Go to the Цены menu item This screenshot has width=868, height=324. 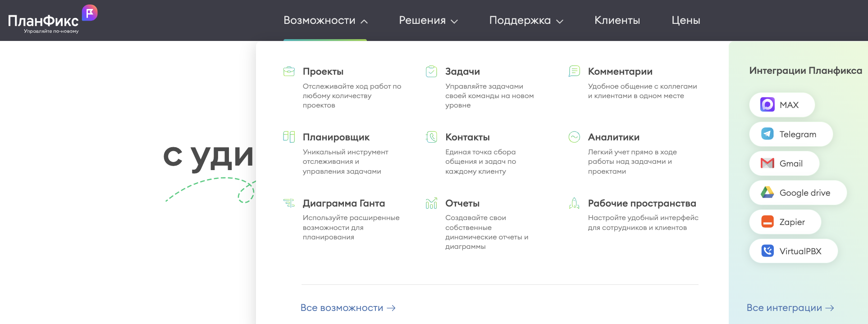(685, 21)
